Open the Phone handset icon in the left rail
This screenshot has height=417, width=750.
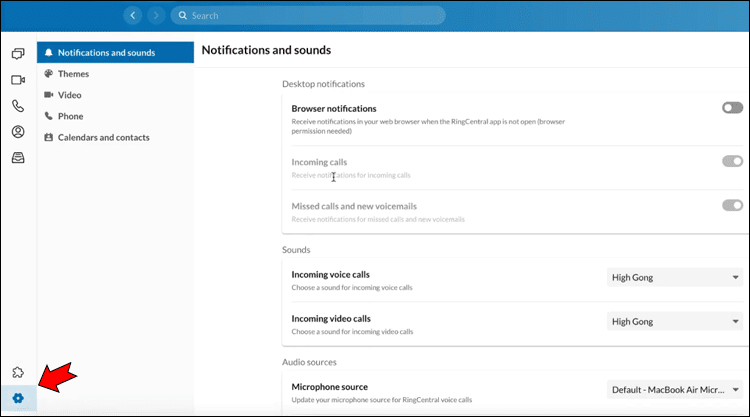click(18, 106)
